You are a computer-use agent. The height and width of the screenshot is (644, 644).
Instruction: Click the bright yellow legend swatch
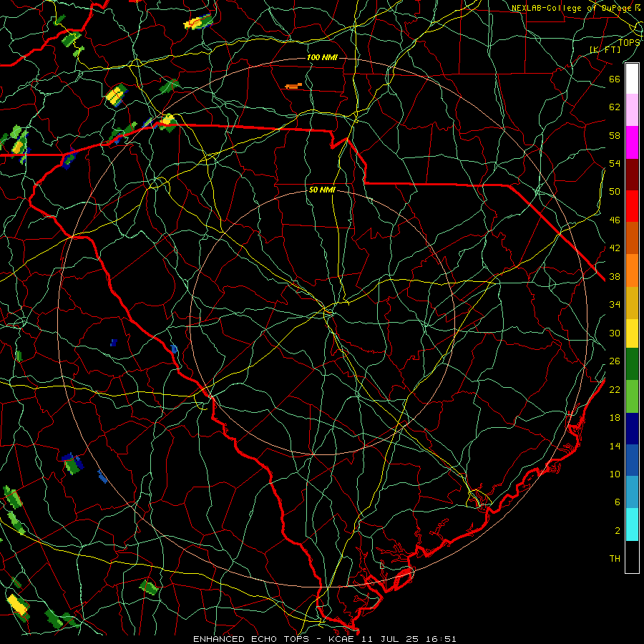point(632,333)
